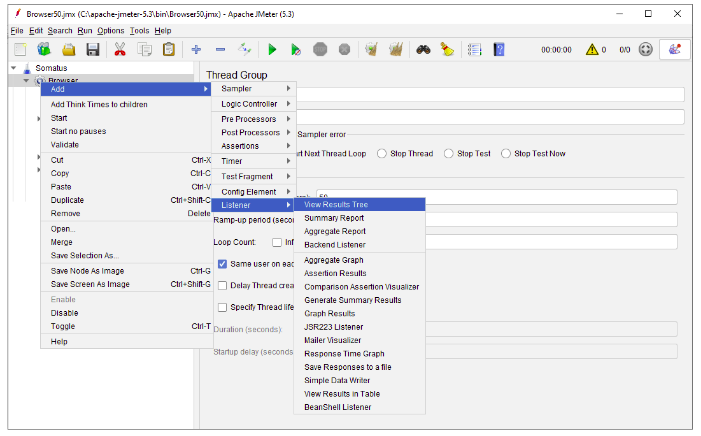The height and width of the screenshot is (436, 701).
Task: Open the File menu
Action: (17, 30)
